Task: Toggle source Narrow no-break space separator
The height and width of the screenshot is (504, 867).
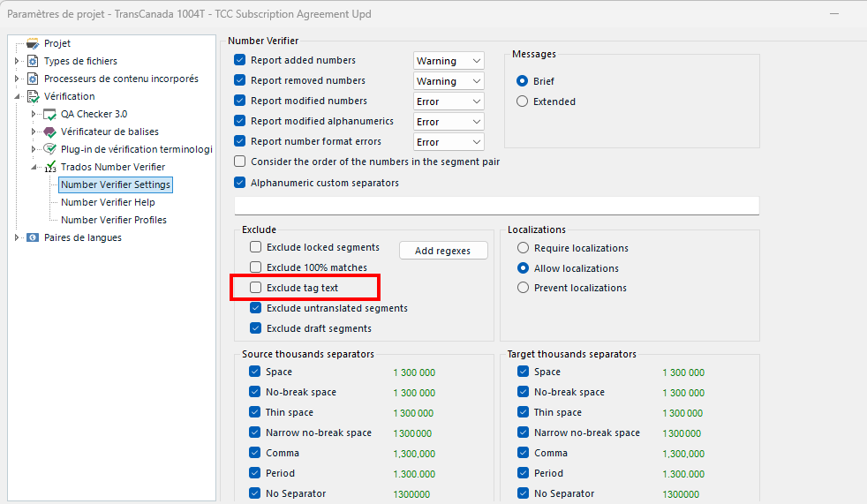Action: [x=254, y=433]
